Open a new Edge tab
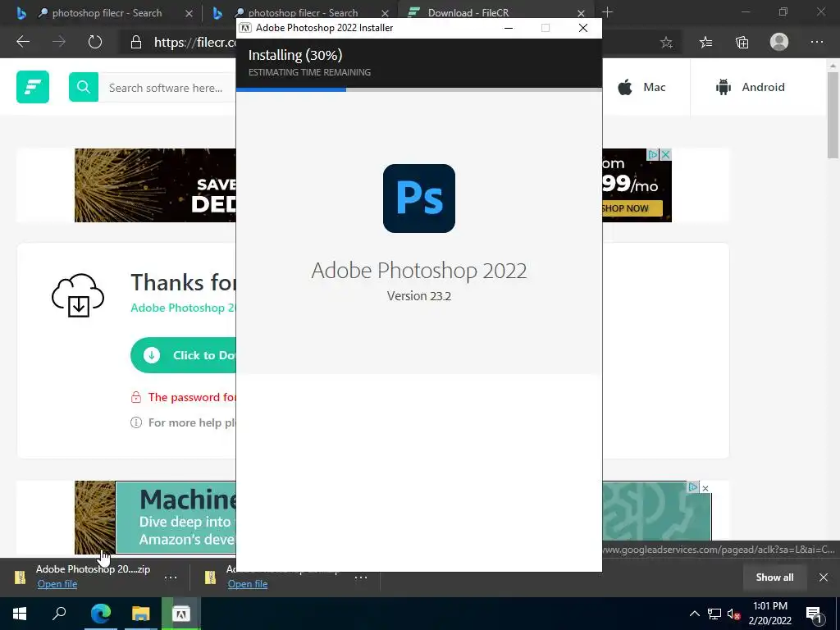 tap(607, 12)
